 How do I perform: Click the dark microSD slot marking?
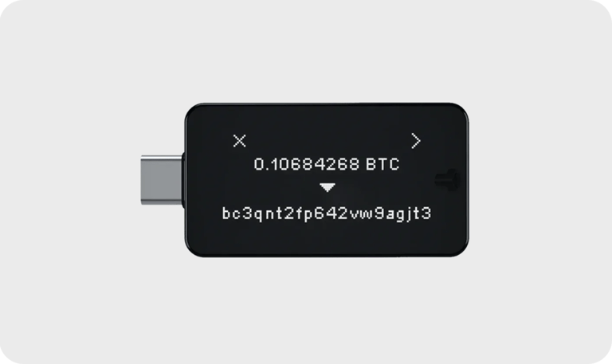(447, 180)
